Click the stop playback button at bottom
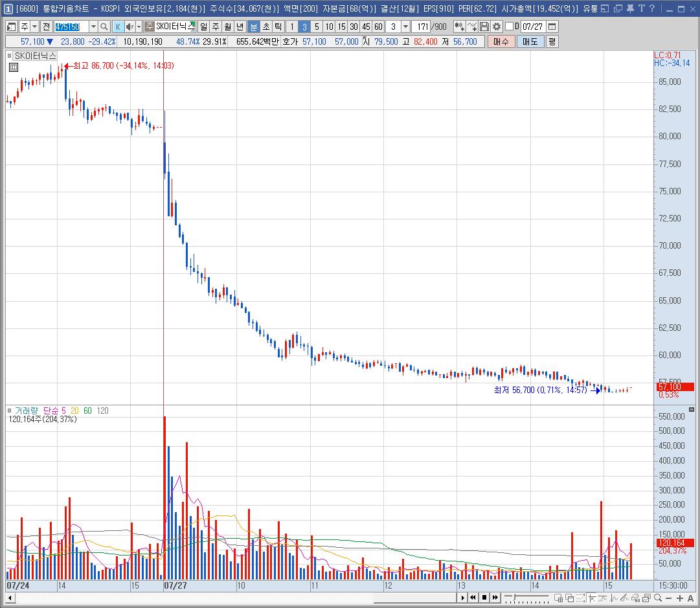 coord(484,597)
